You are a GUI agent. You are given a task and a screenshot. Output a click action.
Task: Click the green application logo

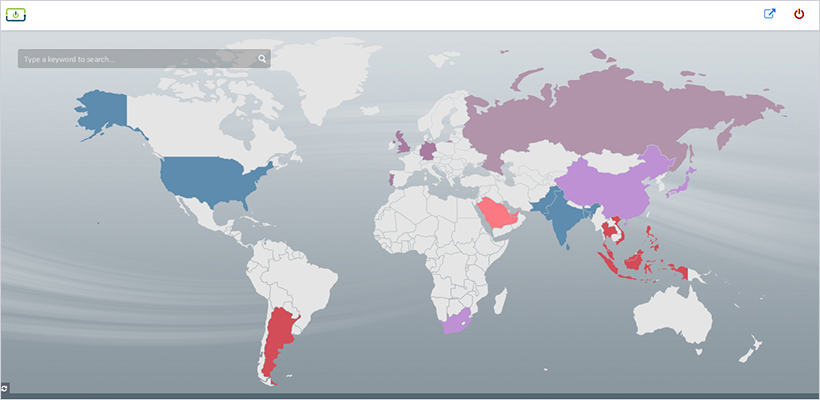click(x=17, y=14)
